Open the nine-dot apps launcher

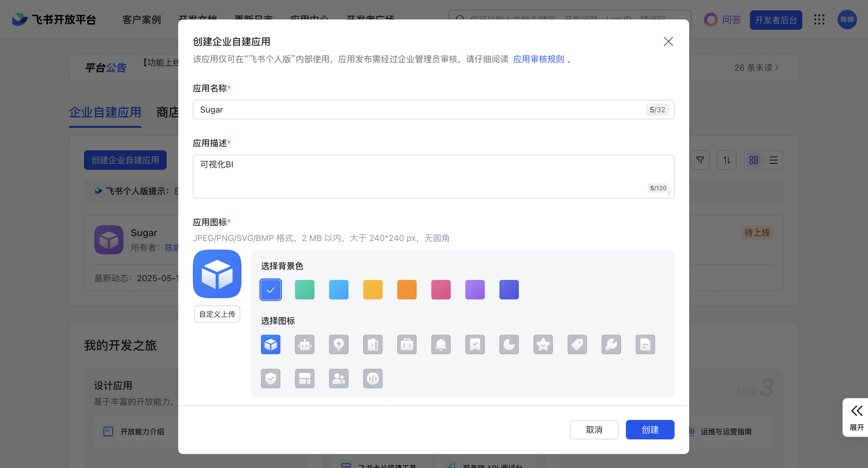tap(819, 19)
